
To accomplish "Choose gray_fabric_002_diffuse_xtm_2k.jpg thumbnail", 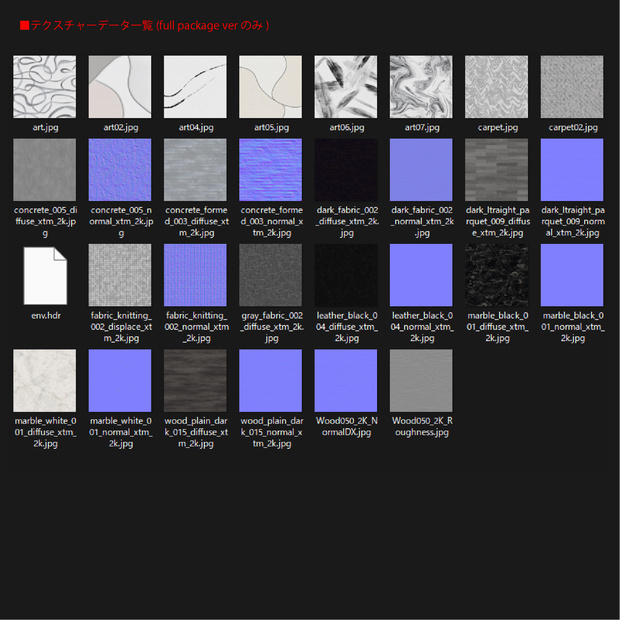I will [270, 275].
